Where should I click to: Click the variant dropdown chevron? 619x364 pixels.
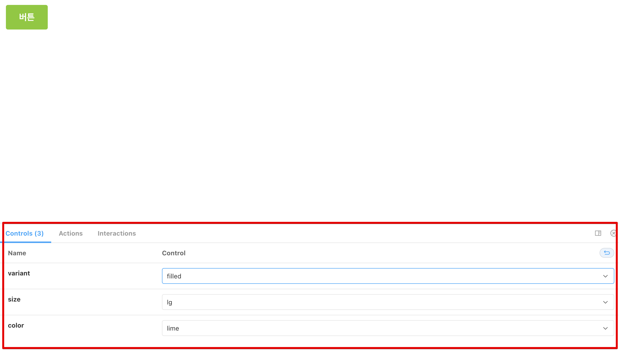pyautogui.click(x=605, y=276)
